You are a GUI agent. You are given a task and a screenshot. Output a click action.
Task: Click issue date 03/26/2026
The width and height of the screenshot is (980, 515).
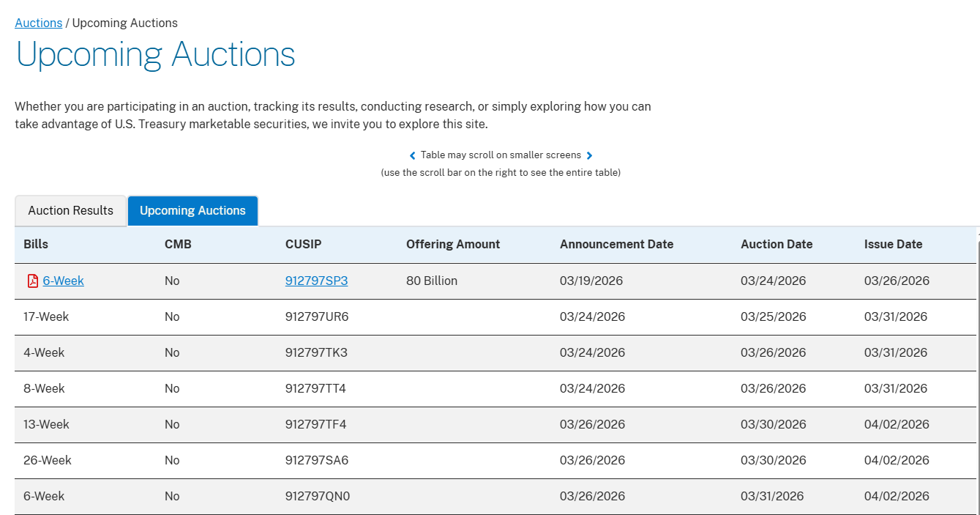point(897,281)
